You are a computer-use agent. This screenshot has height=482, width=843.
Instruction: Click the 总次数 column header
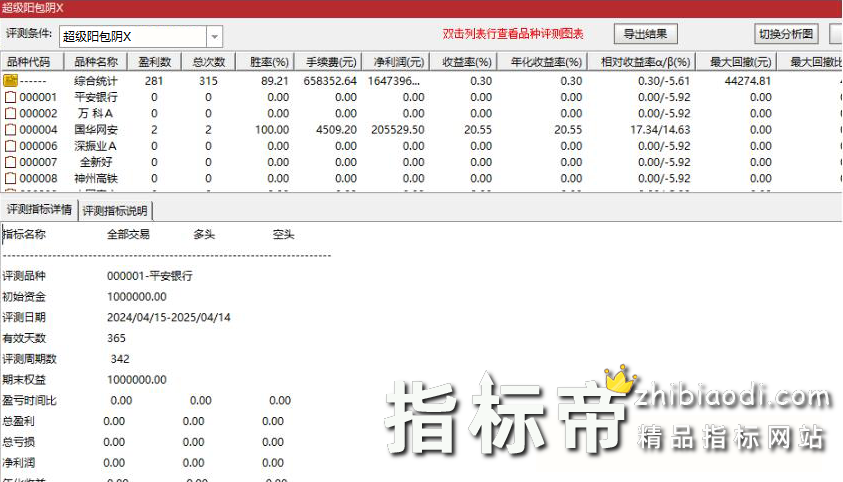209,62
